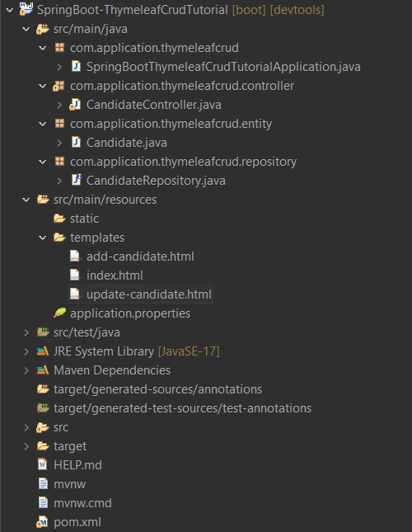Image resolution: width=412 pixels, height=532 pixels.
Task: Expand CandidateController.java members
Action: (x=59, y=105)
